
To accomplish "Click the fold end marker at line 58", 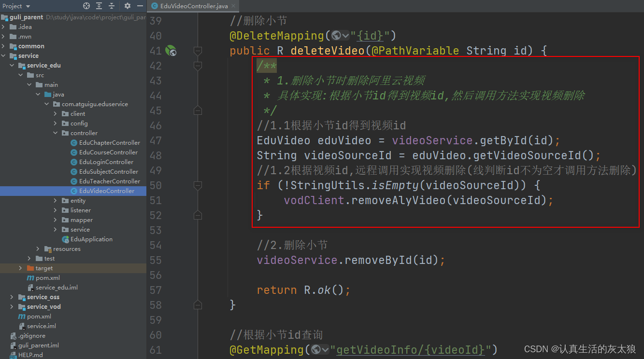I will click(198, 304).
